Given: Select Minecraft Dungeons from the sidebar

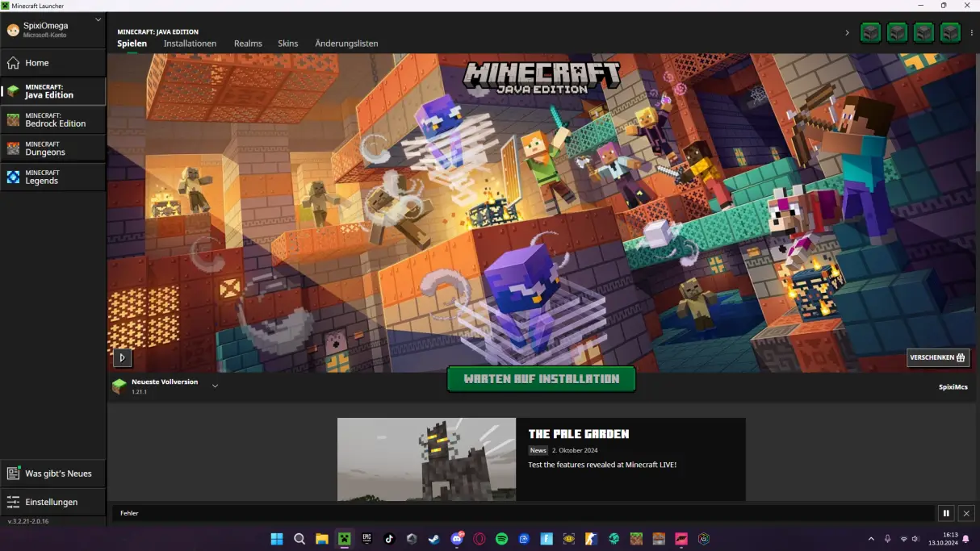Looking at the screenshot, I should tap(52, 148).
